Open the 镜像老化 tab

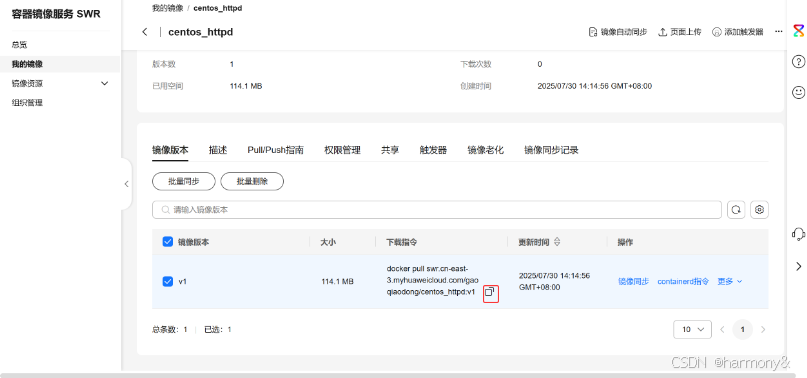485,150
